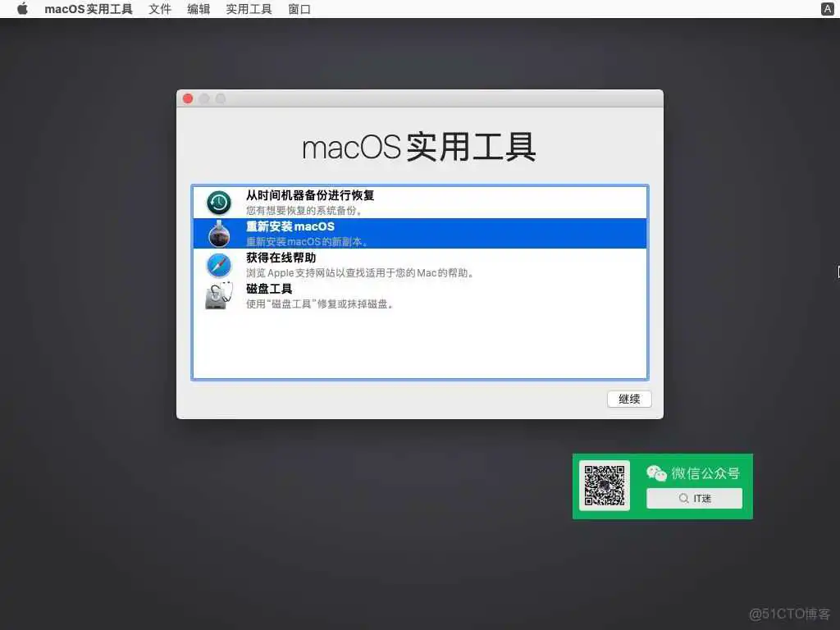Click the Disk Utility drive icon

pyautogui.click(x=217, y=295)
